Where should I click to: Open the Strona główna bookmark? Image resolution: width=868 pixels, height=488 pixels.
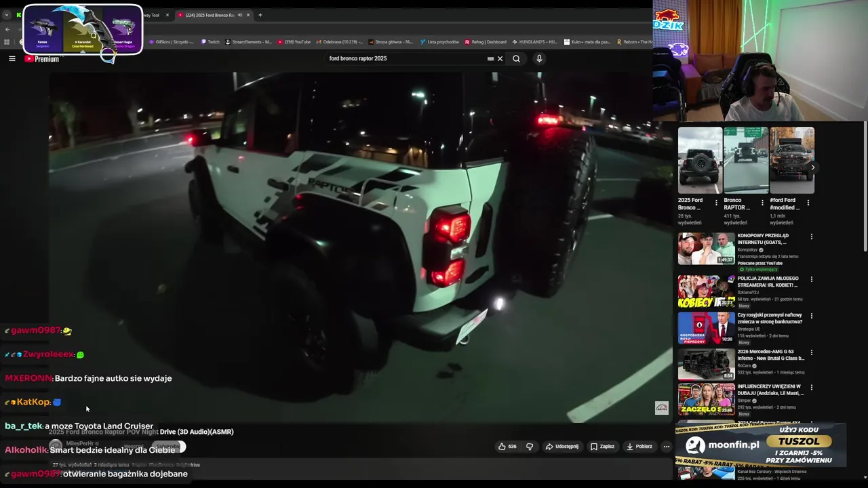coord(391,42)
